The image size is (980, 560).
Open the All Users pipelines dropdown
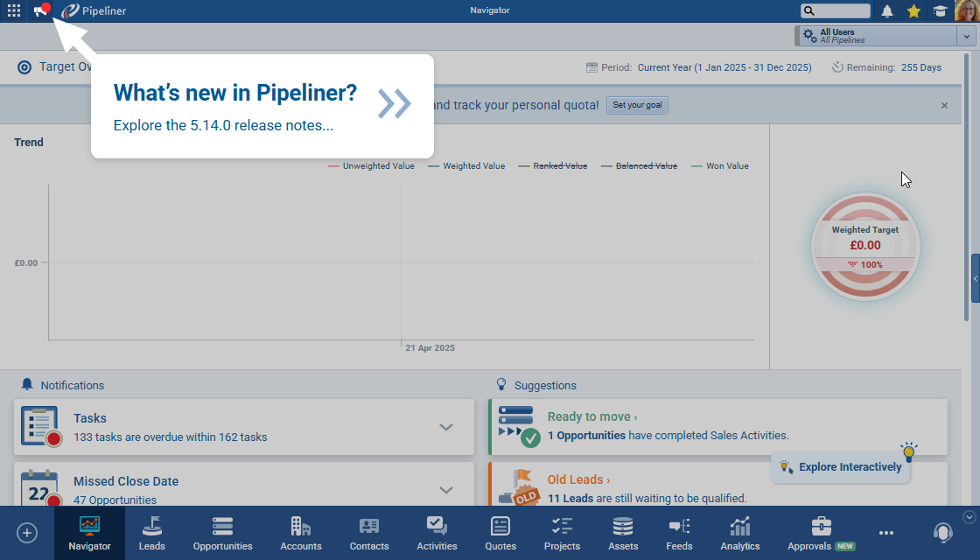966,36
